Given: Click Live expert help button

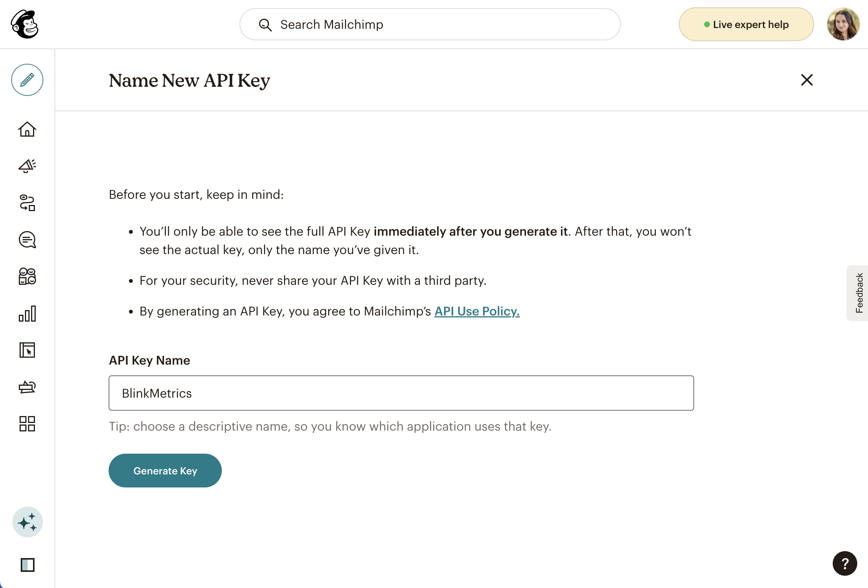Looking at the screenshot, I should pos(746,25).
